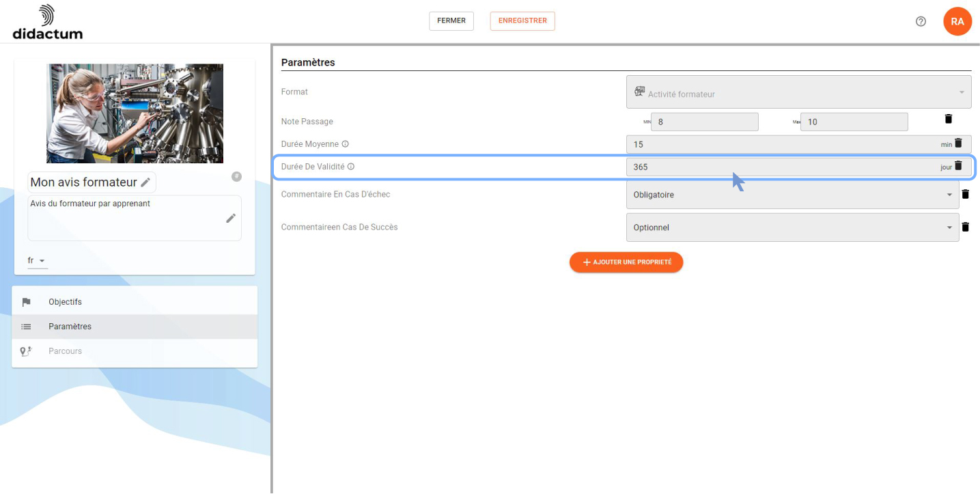Click the Note Passage Max field
This screenshot has height=494, width=980.
(x=854, y=122)
